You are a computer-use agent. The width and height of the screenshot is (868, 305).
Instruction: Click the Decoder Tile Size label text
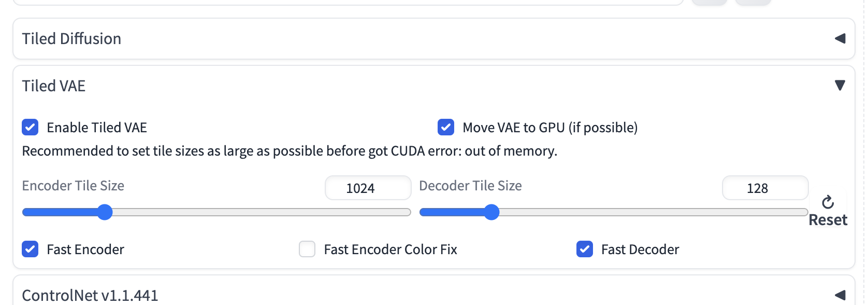[x=470, y=186]
